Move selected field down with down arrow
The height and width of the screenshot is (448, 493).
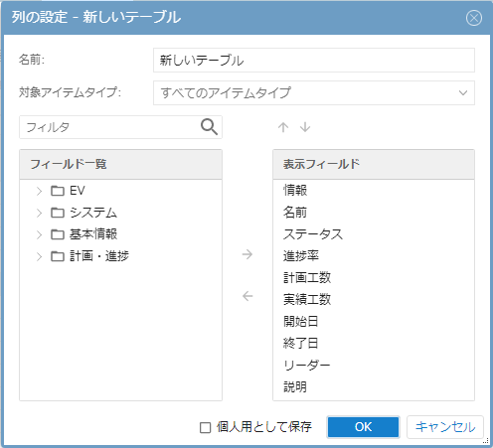pos(305,127)
